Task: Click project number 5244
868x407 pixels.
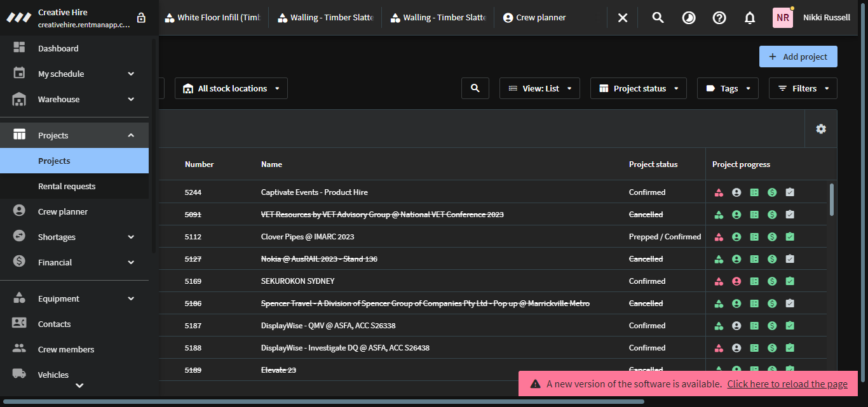Action: click(193, 192)
